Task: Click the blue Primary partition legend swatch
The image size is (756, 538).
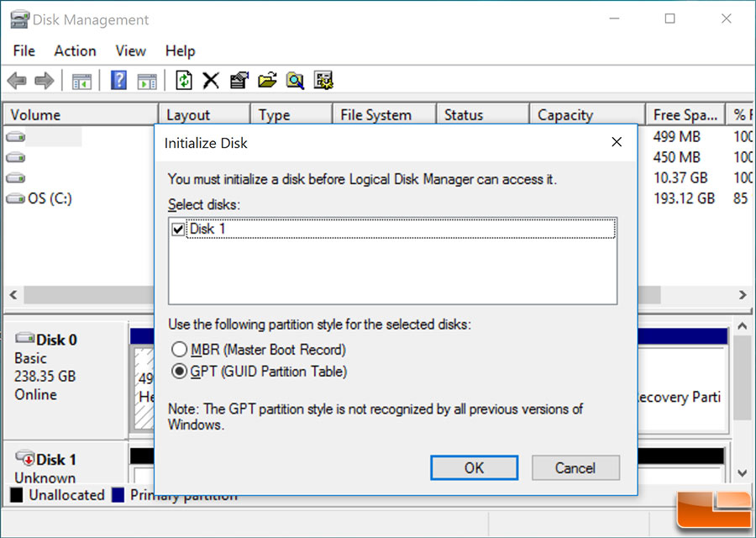Action: click(118, 495)
